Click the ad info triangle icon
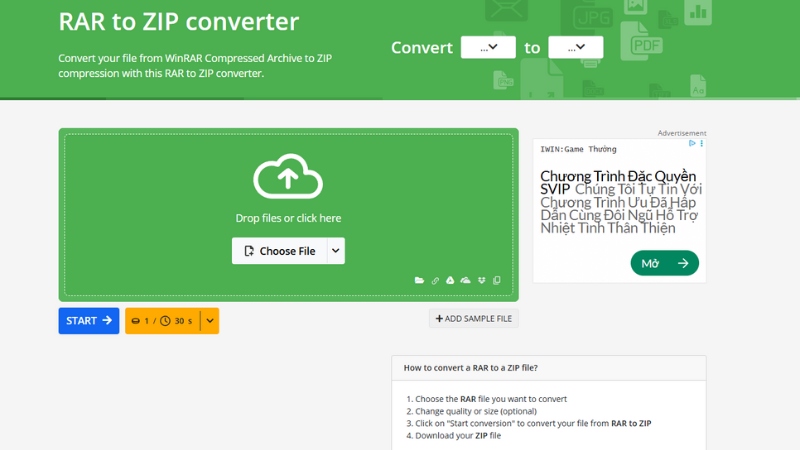 [x=692, y=144]
